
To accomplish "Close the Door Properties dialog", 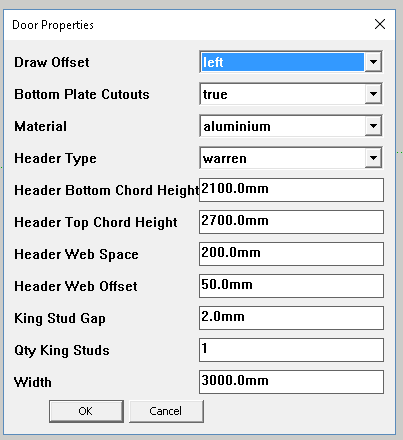I will pos(380,24).
